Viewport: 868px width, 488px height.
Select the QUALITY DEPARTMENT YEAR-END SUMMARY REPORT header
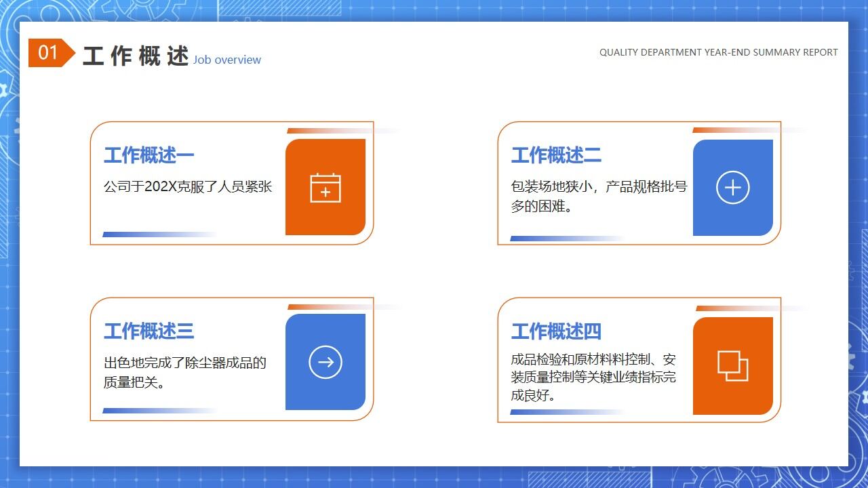point(717,52)
